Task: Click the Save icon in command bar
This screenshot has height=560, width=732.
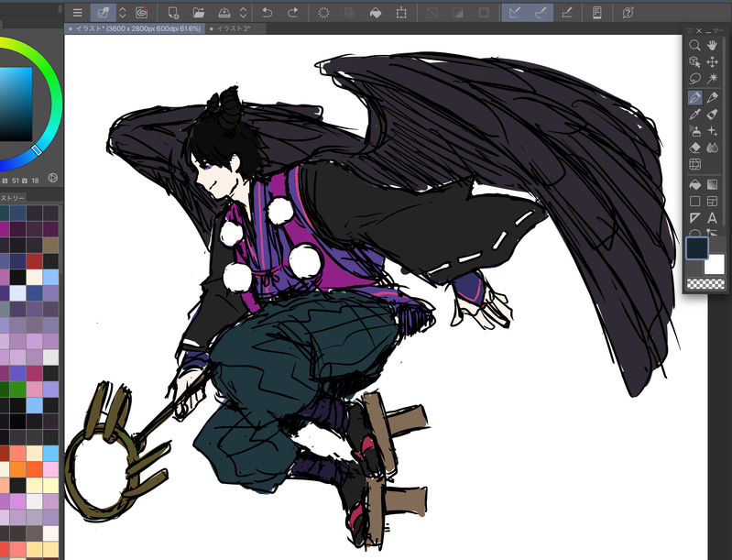Action: tap(224, 13)
